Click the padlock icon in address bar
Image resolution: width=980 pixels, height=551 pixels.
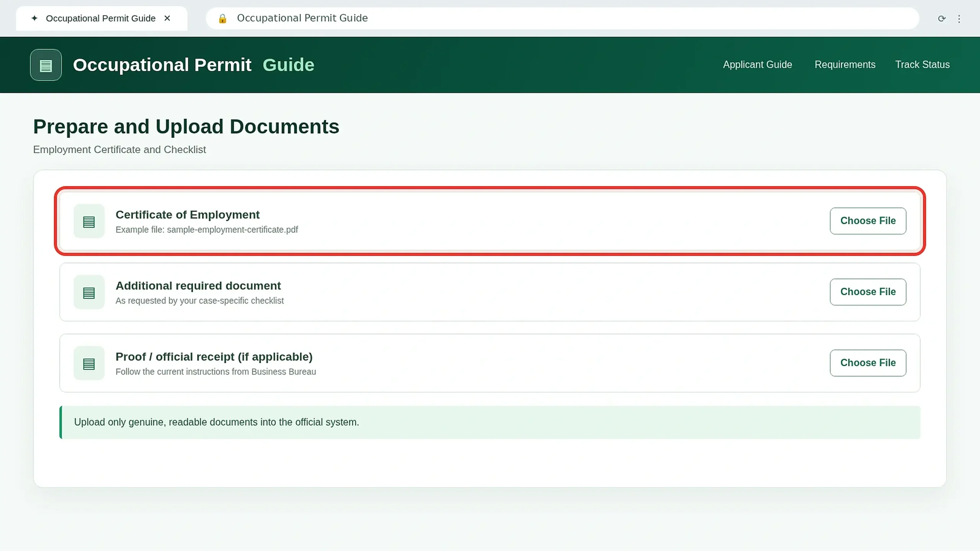click(222, 18)
